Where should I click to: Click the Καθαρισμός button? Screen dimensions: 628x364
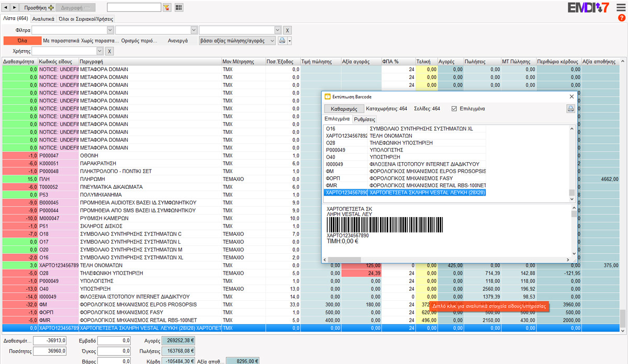click(344, 109)
